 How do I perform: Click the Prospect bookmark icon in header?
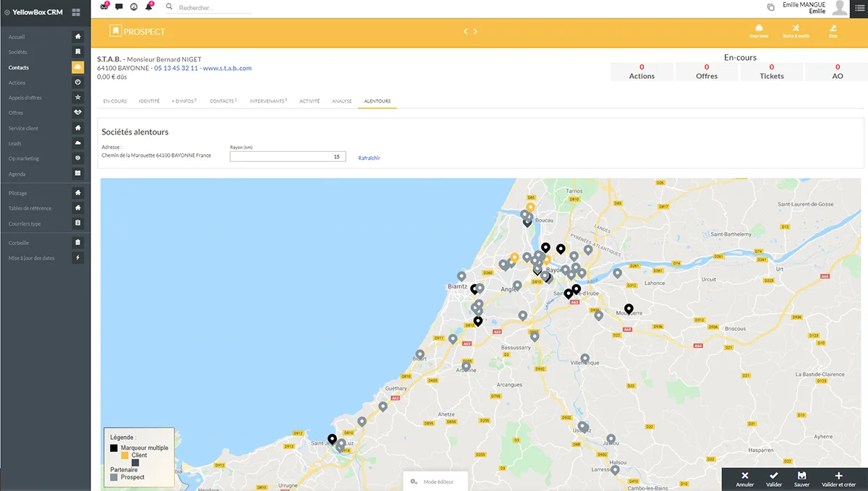[x=115, y=31]
